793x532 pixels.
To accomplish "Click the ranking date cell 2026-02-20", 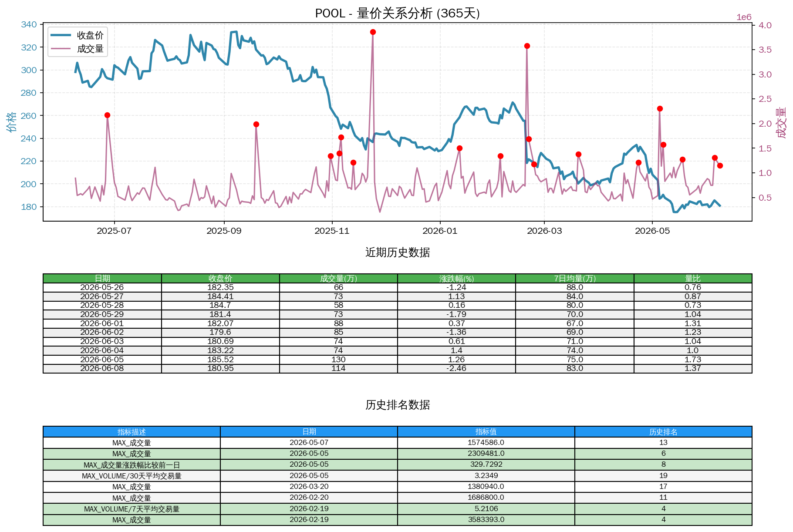I will 309,498.
